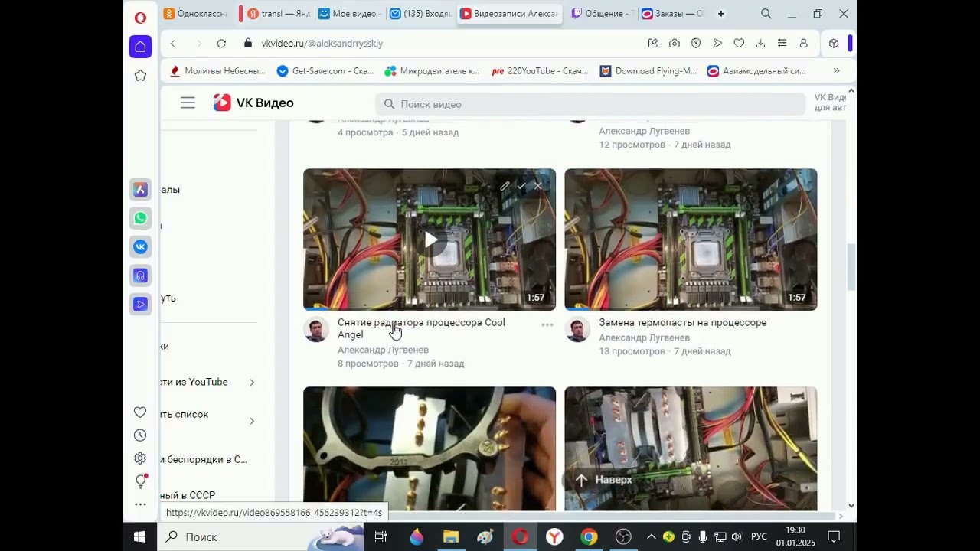Open a new browser tab

pyautogui.click(x=721, y=14)
